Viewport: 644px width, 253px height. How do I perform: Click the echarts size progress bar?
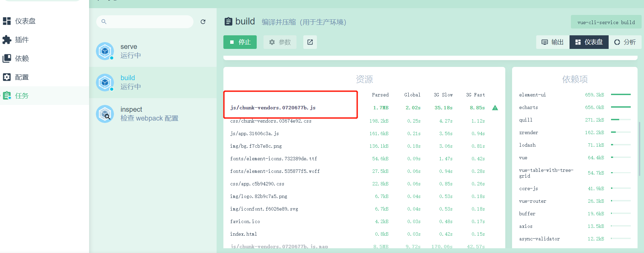(x=621, y=107)
